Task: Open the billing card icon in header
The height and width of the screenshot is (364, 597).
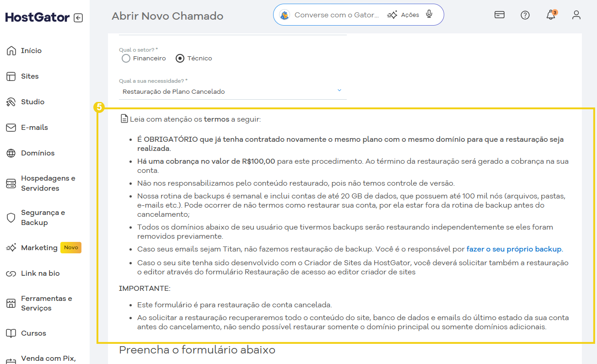Action: click(x=500, y=15)
